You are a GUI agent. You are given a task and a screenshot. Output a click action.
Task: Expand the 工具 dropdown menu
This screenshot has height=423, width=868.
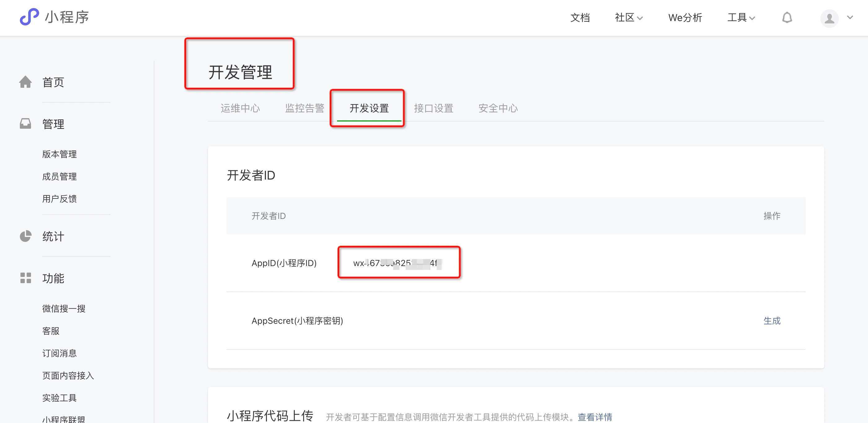pyautogui.click(x=740, y=18)
